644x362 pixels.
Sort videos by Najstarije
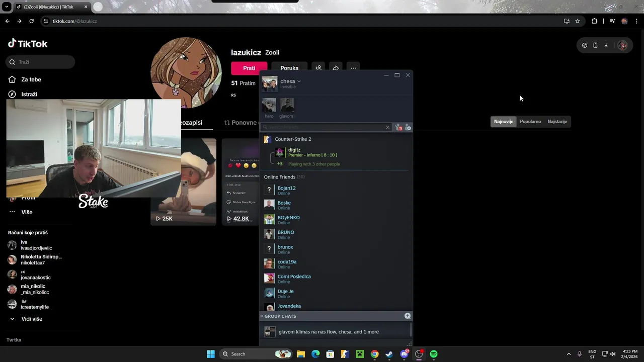557,121
